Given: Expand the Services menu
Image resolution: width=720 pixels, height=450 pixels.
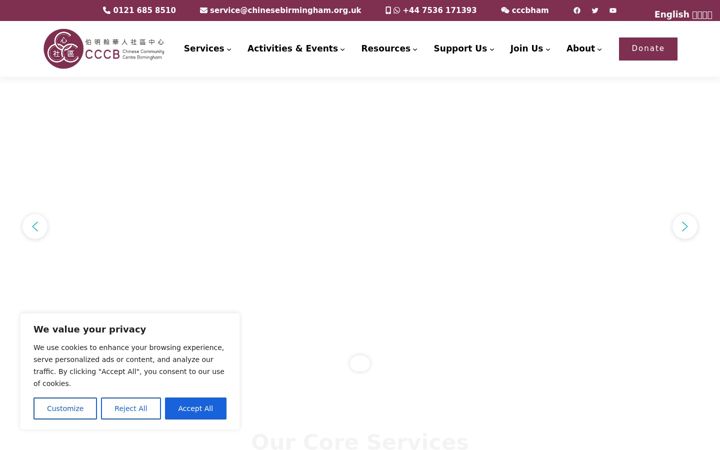Looking at the screenshot, I should click(207, 48).
